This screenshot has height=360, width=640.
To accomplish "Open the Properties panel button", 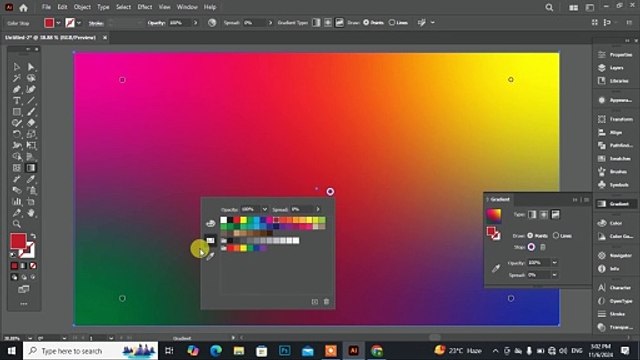I will tap(616, 55).
